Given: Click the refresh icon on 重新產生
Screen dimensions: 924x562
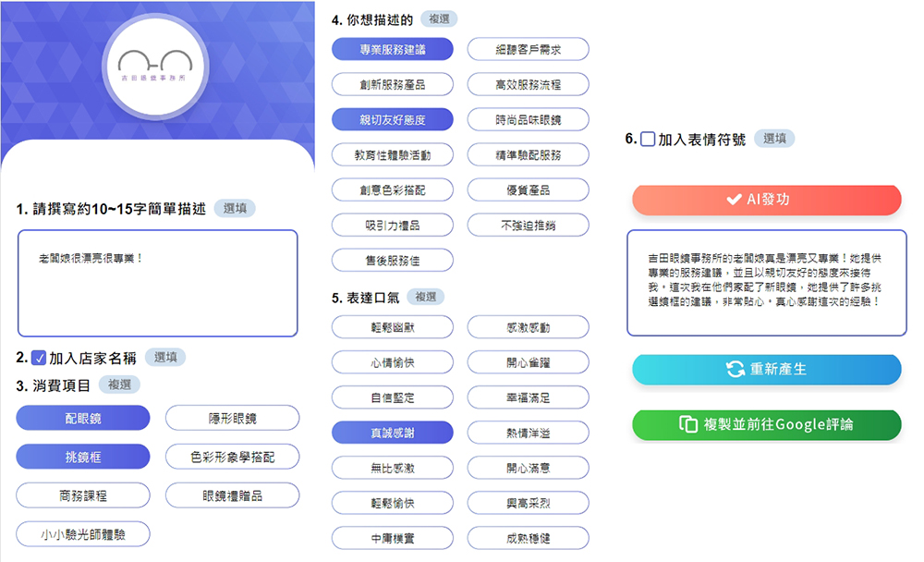Looking at the screenshot, I should click(x=736, y=369).
